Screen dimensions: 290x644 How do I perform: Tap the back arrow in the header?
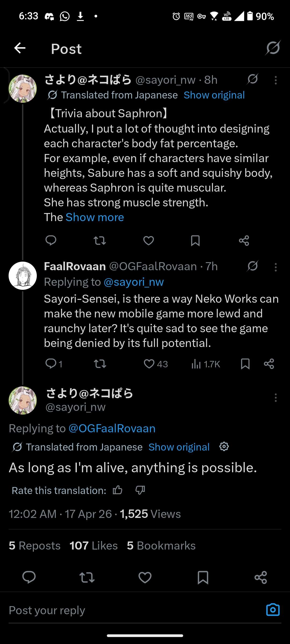(x=20, y=49)
